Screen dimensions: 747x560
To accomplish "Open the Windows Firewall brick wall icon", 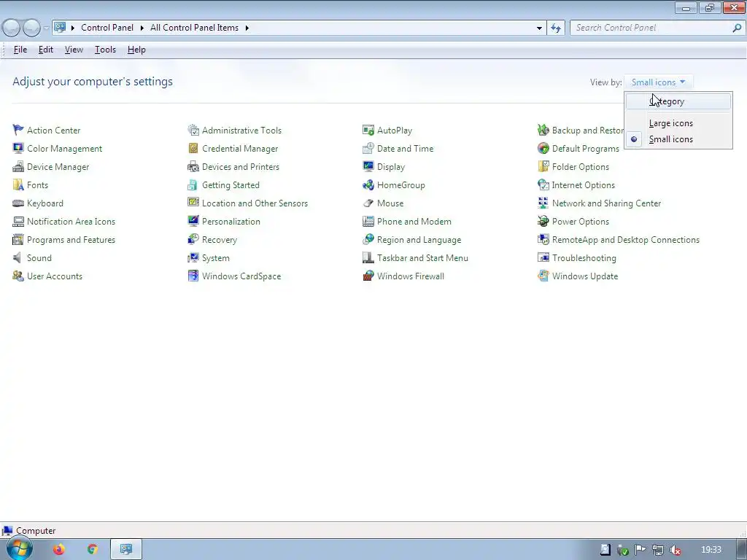I will (x=368, y=276).
